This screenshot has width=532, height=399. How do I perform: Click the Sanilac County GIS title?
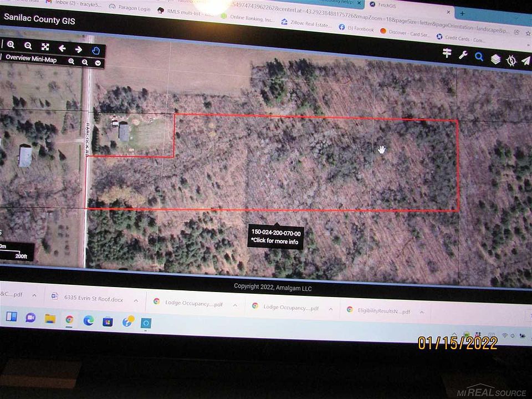pos(39,19)
